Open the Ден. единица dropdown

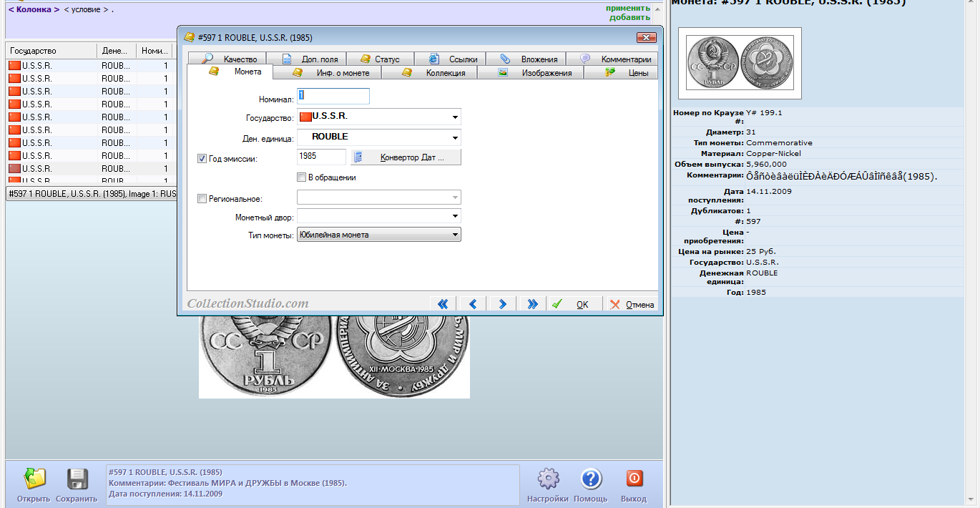point(455,137)
